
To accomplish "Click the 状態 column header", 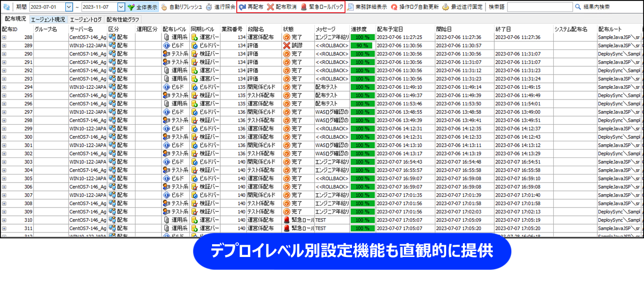I will (289, 29).
